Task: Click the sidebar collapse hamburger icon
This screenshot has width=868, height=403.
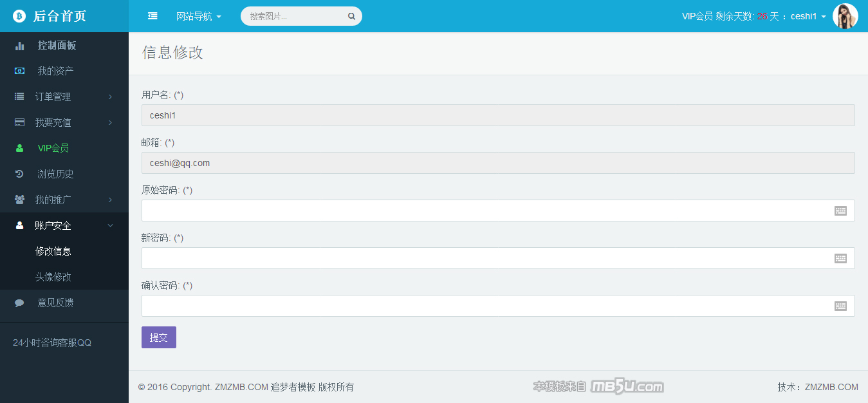Action: pos(152,16)
